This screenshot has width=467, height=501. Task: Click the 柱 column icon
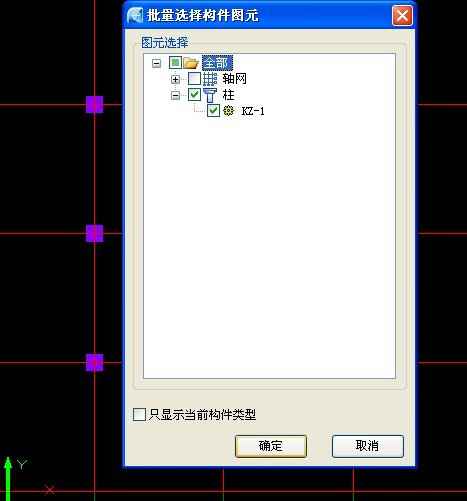210,95
